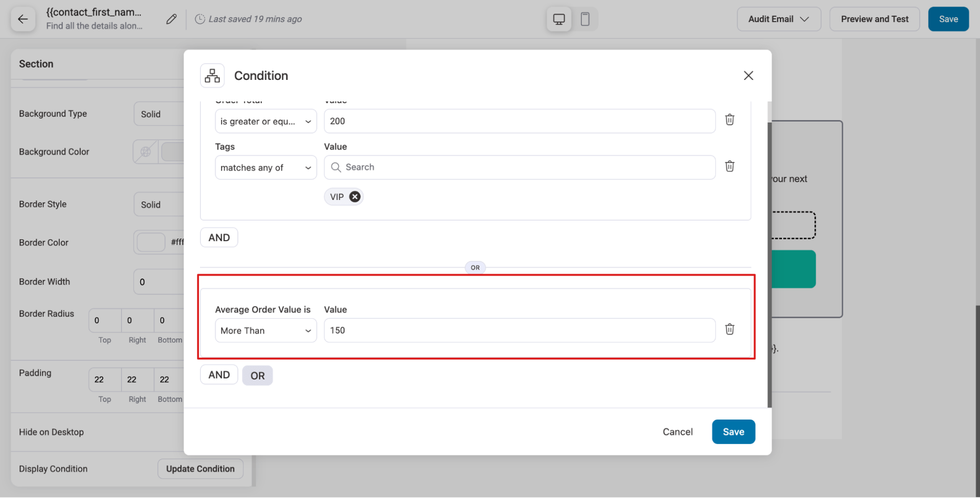Click the Average Order Value input 150
Image resolution: width=980 pixels, height=498 pixels.
point(520,331)
